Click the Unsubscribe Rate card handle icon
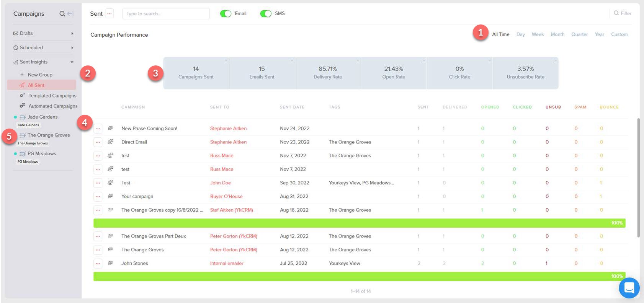The width and height of the screenshot is (644, 303). tap(555, 61)
